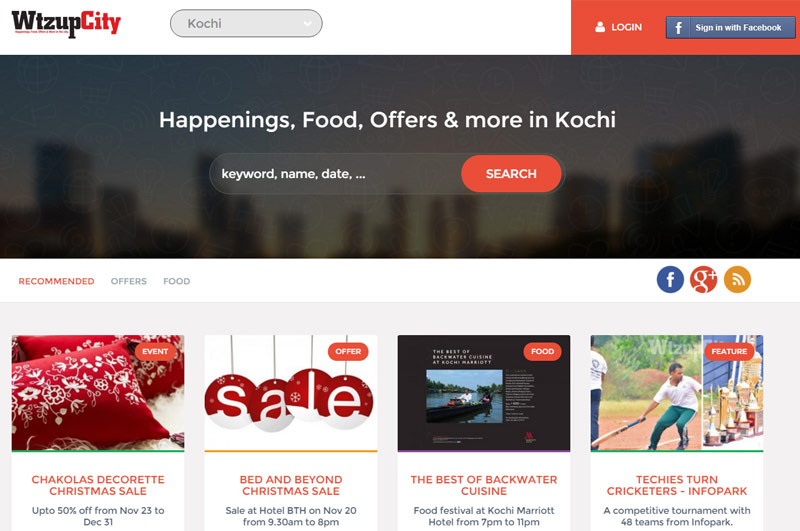Click the user icon beside LOGIN
This screenshot has width=800, height=531.
pos(600,27)
